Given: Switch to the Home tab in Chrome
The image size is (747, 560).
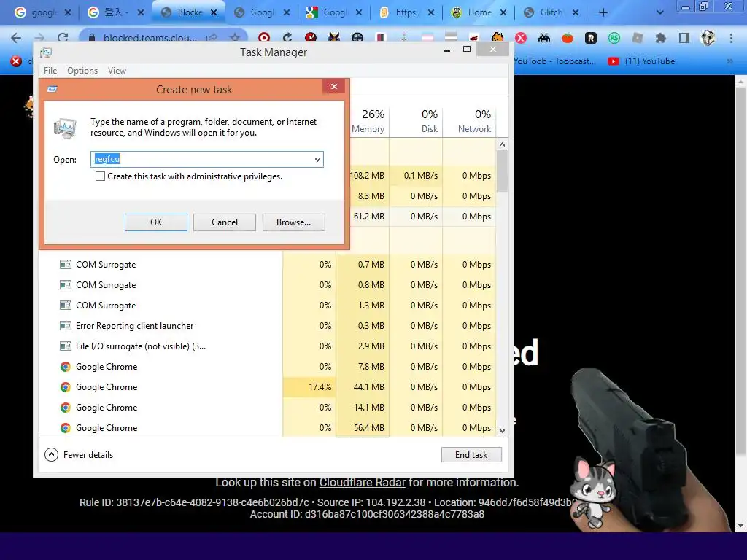Looking at the screenshot, I should click(478, 12).
